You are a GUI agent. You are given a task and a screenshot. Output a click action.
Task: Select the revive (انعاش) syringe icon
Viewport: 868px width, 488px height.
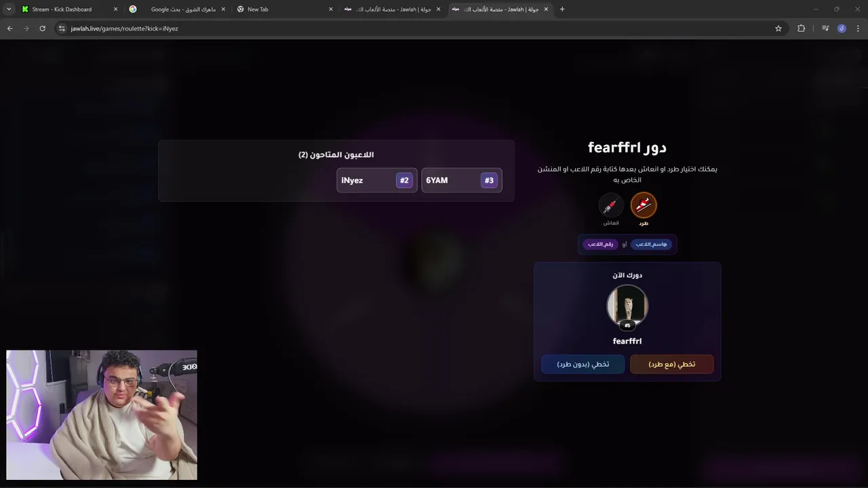pos(610,205)
